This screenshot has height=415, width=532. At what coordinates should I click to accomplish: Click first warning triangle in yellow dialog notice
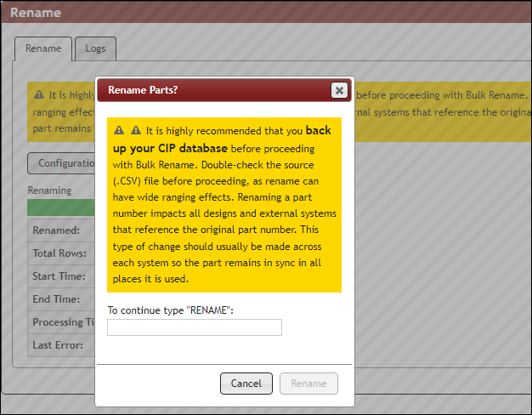(x=119, y=130)
